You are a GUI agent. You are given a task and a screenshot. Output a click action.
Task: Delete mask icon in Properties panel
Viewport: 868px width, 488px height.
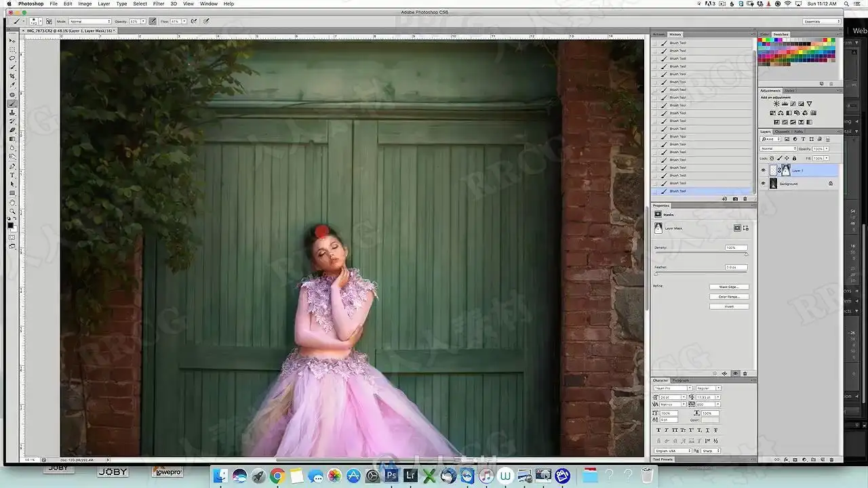click(745, 373)
